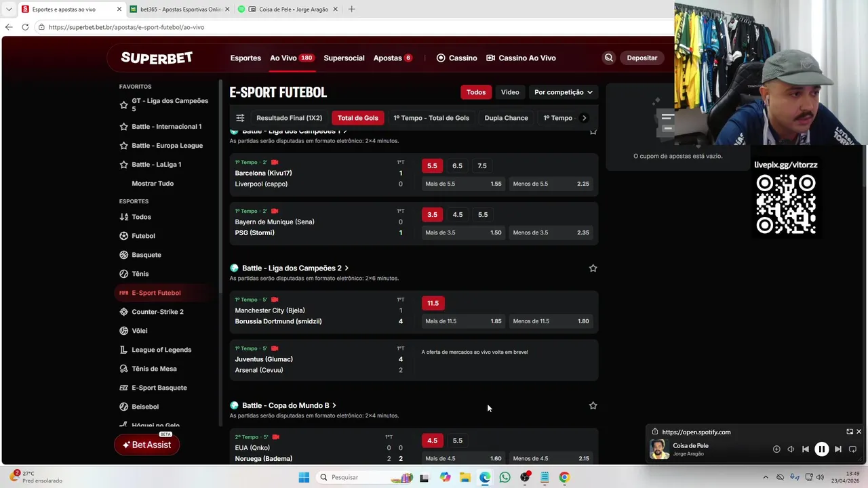The image size is (868, 488).
Task: Open League of Legends category
Action: point(161,350)
